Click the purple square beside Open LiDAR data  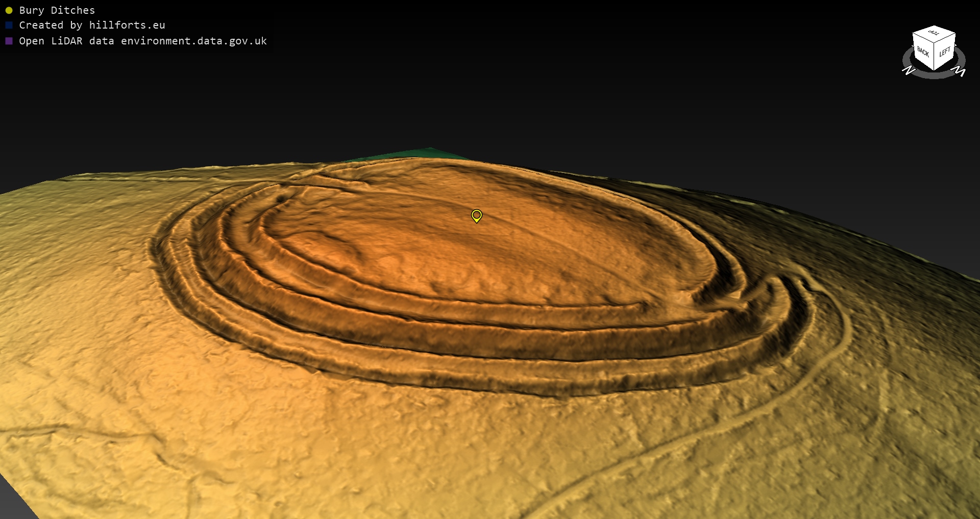coord(9,41)
